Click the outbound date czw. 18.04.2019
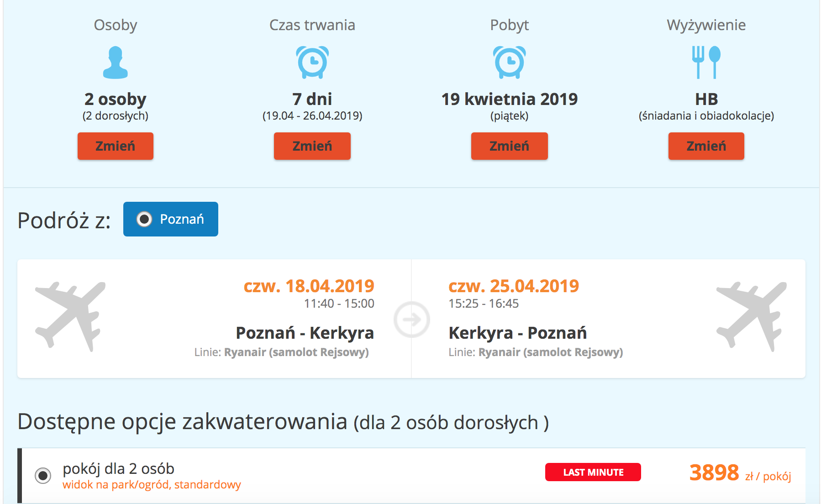The image size is (821, 504). pos(309,286)
